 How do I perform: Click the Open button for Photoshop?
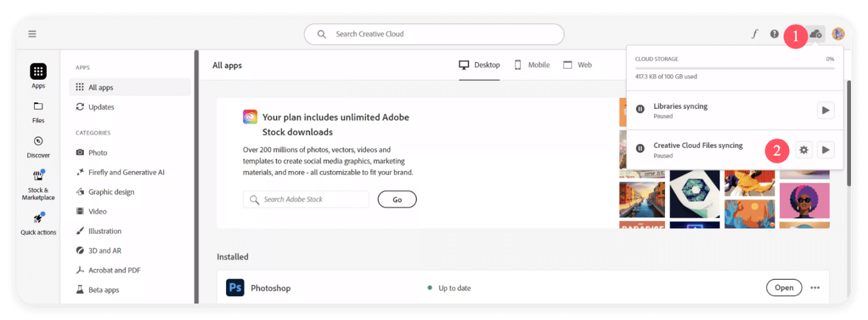pyautogui.click(x=784, y=288)
